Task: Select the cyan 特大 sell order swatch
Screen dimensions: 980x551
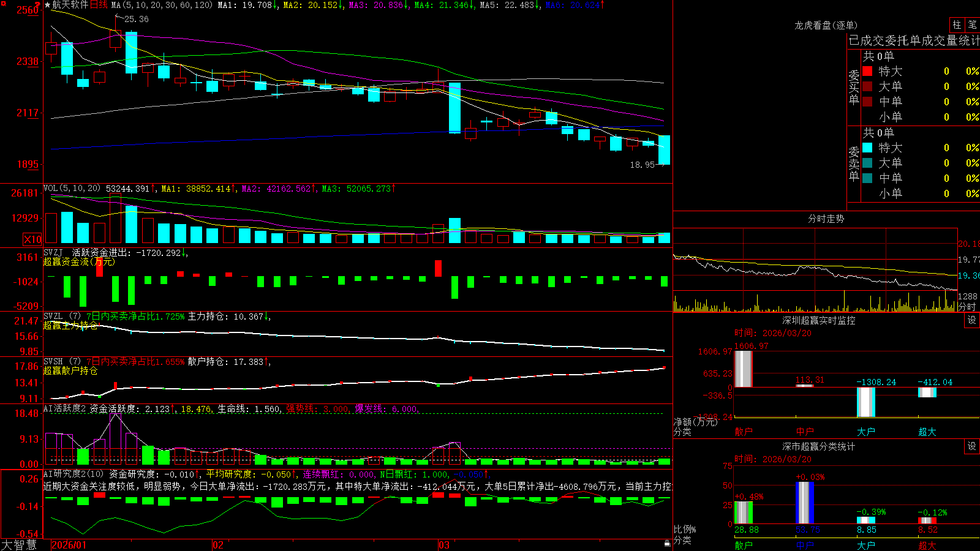Action: tap(867, 148)
